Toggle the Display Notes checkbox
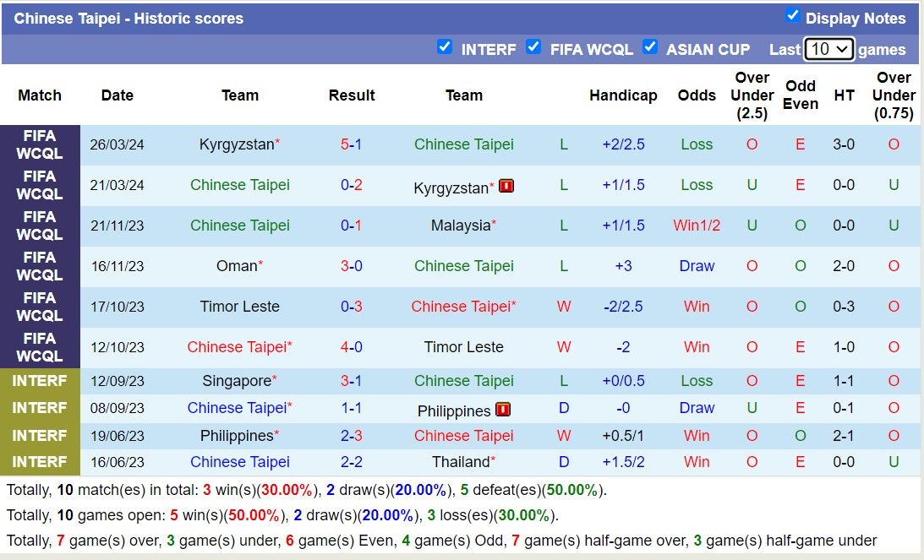Viewport: 924px width, 560px height. coord(793,15)
